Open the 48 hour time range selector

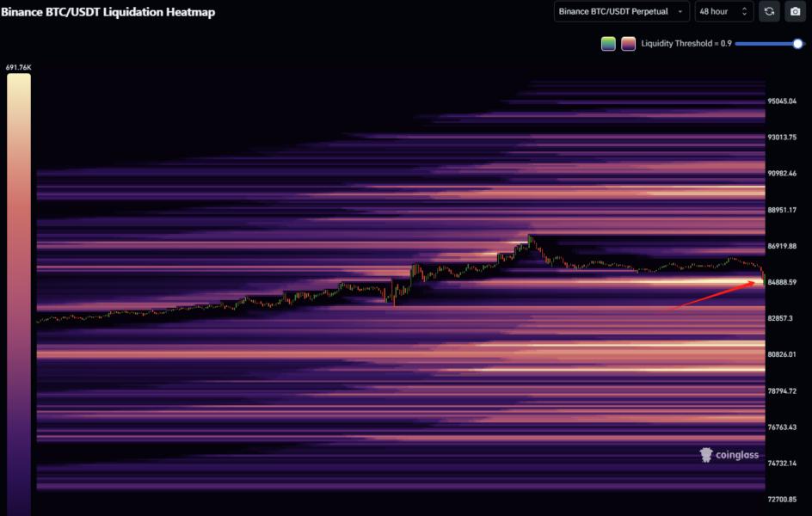723,11
